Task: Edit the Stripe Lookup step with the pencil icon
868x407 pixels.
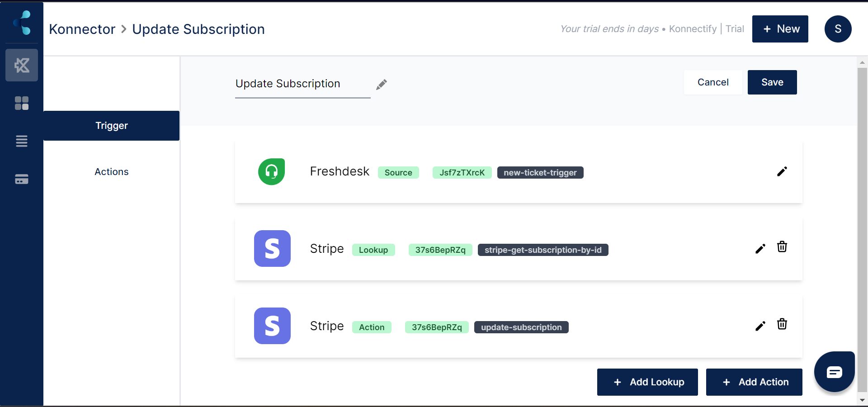Action: [760, 248]
